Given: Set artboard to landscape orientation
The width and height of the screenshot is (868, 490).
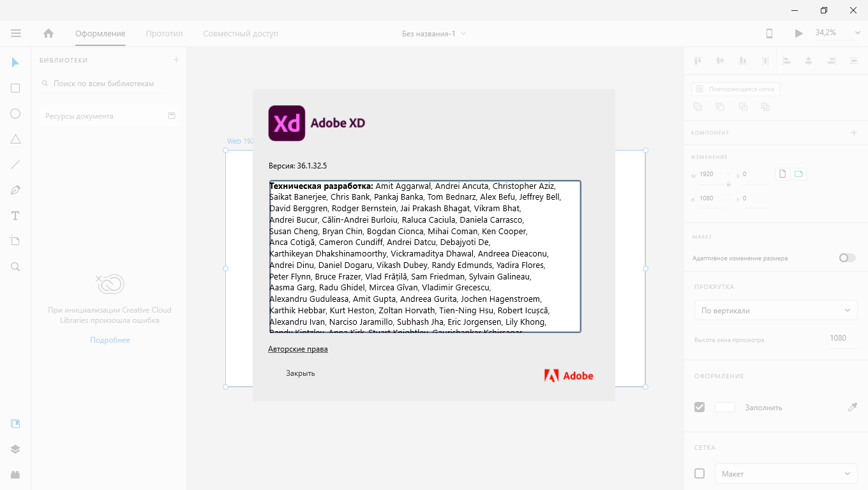Looking at the screenshot, I should (x=798, y=174).
